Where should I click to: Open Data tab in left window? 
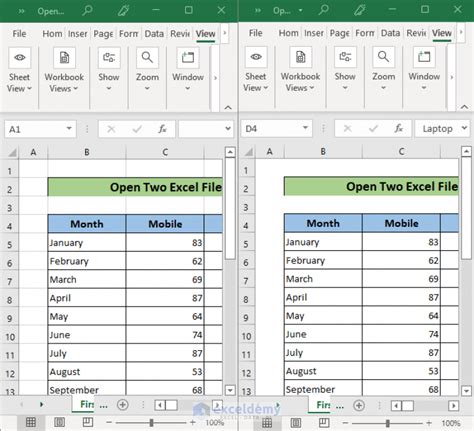[154, 34]
